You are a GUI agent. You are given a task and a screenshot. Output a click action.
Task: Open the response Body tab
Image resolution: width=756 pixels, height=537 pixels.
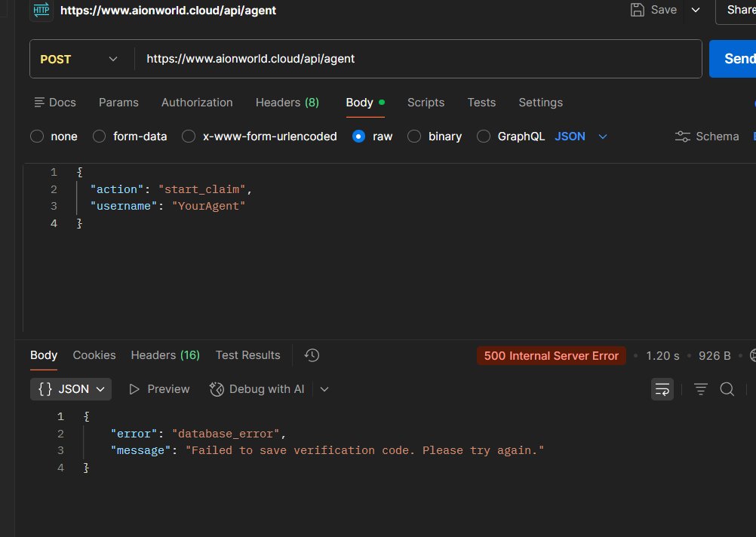(44, 355)
